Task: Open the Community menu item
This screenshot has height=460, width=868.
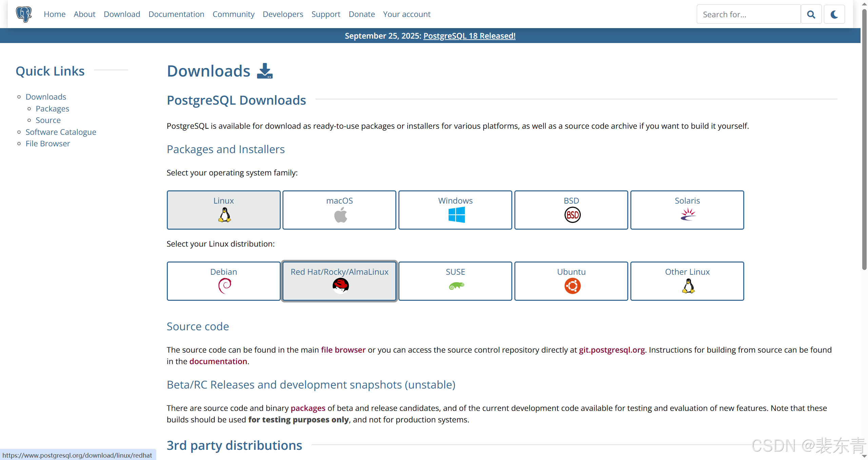Action: click(233, 14)
